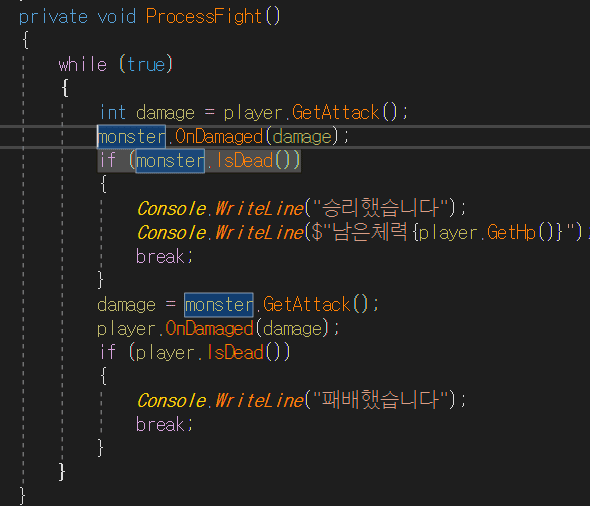Click the true literal in while condition
The height and width of the screenshot is (506, 590).
point(146,65)
